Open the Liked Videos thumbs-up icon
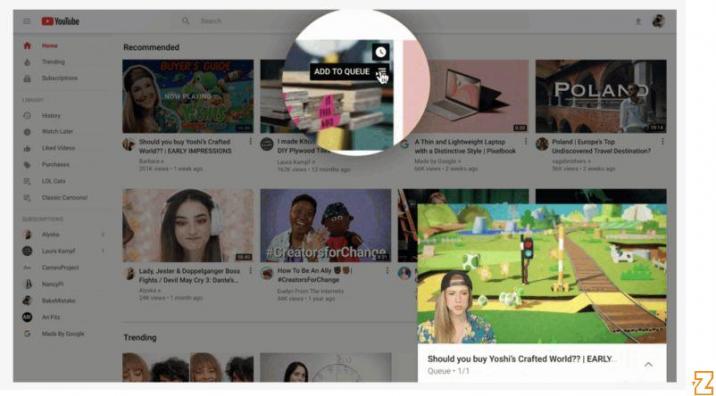Viewport: 716px width, 396px height. point(27,148)
